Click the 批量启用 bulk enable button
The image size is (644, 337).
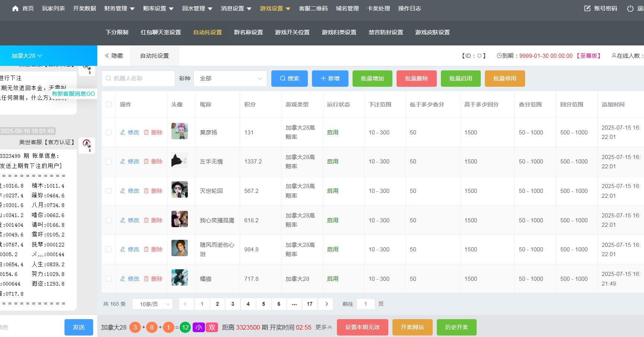tap(461, 79)
